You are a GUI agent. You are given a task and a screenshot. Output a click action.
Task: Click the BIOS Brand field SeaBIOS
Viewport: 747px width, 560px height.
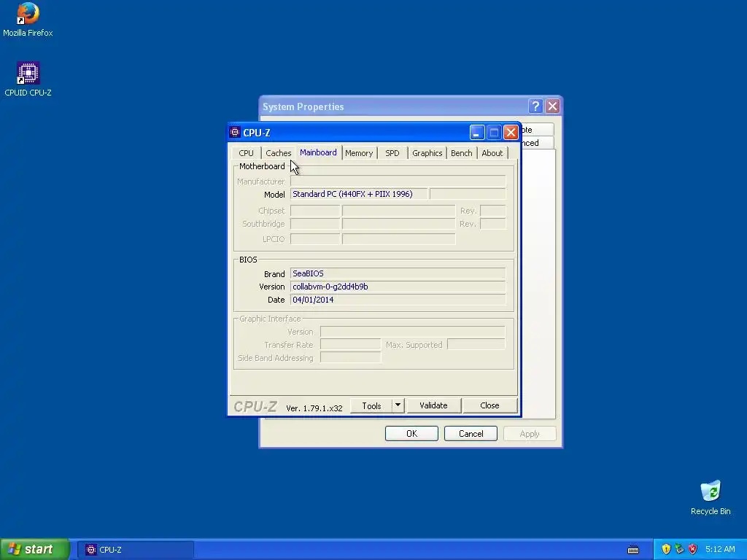coord(398,274)
